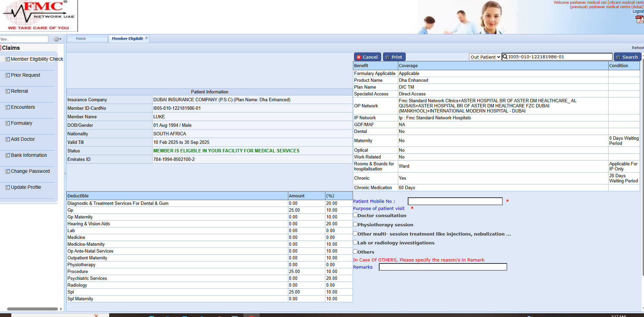Close the Member Eligibility tab with its X icon
Viewport: 644px width, 317px height.
146,38
